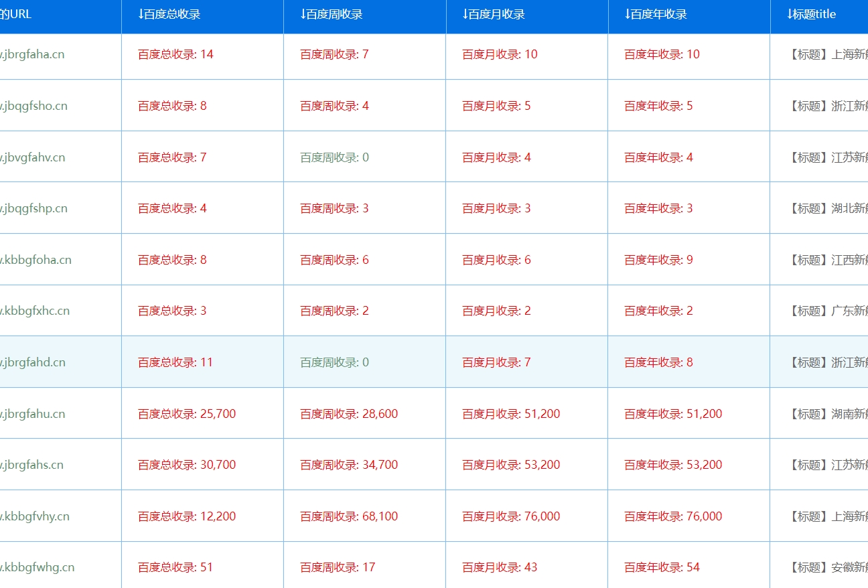The image size is (868, 588).
Task: Open the kbbgfvhy.cn URL link
Action: (x=35, y=516)
